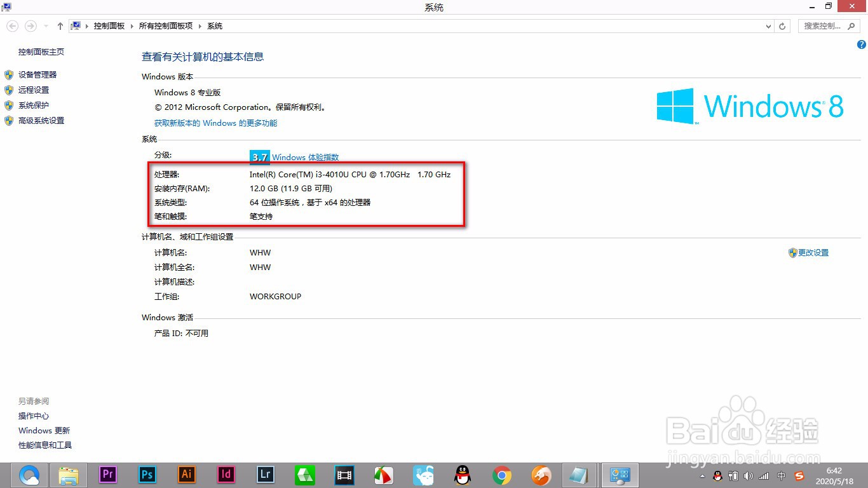Select 所有控制面板项 breadcrumb
The width and height of the screenshot is (868, 488).
click(165, 26)
